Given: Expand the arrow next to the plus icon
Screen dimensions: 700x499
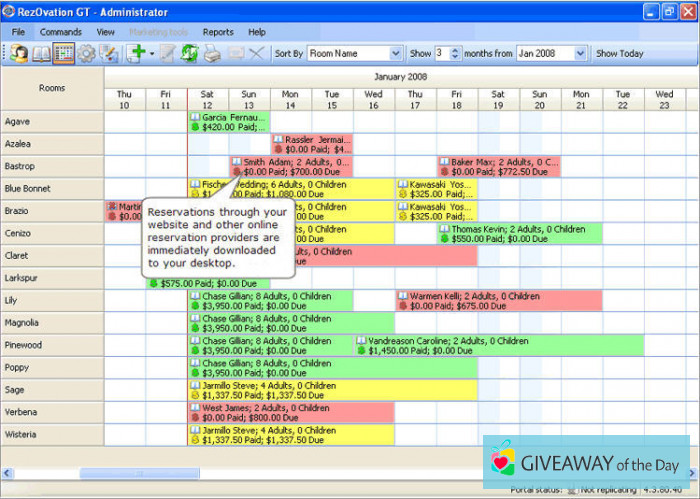Looking at the screenshot, I should (x=152, y=54).
